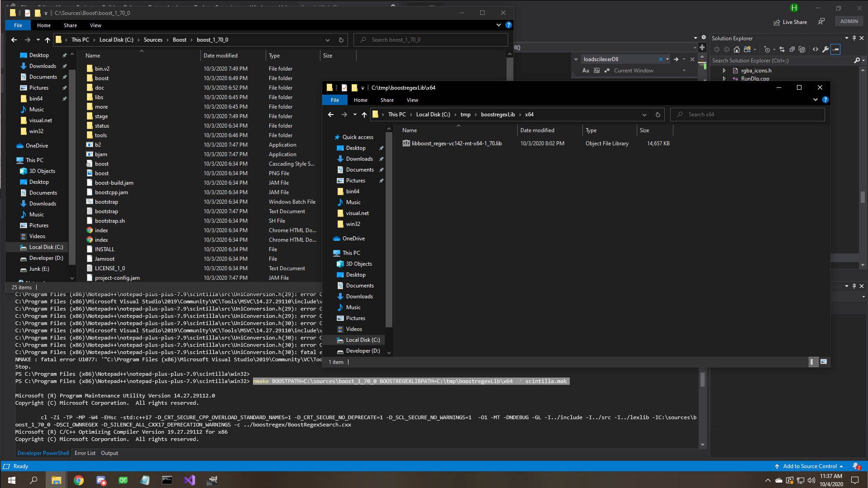868x488 pixels.
Task: Select bootstrap.sh file in boost_1_70_0 window
Action: coord(110,221)
